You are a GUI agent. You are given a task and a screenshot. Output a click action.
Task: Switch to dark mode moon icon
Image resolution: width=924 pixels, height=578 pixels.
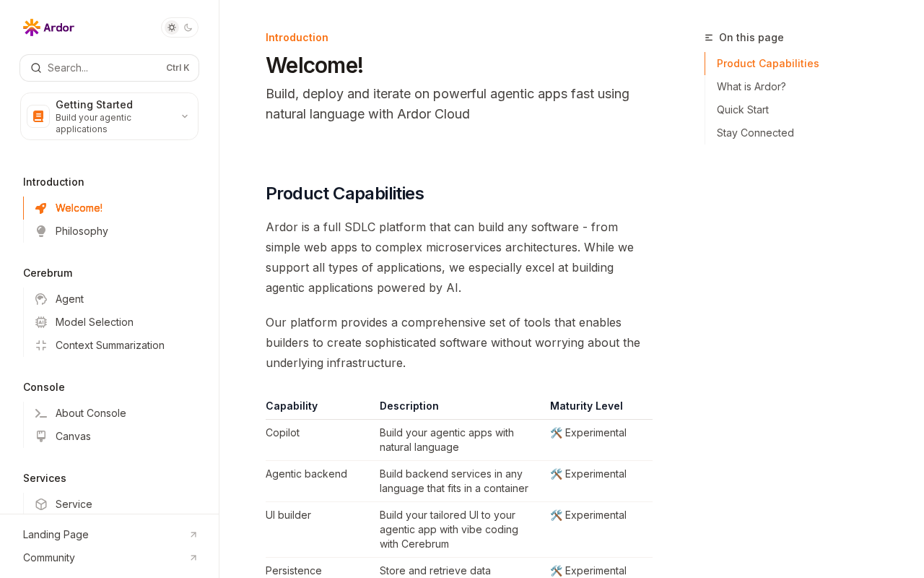point(188,27)
